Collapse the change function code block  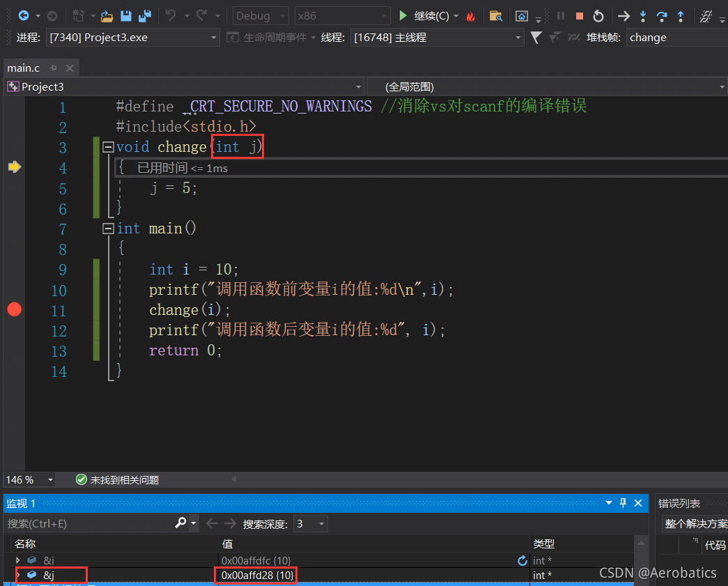tap(108, 147)
